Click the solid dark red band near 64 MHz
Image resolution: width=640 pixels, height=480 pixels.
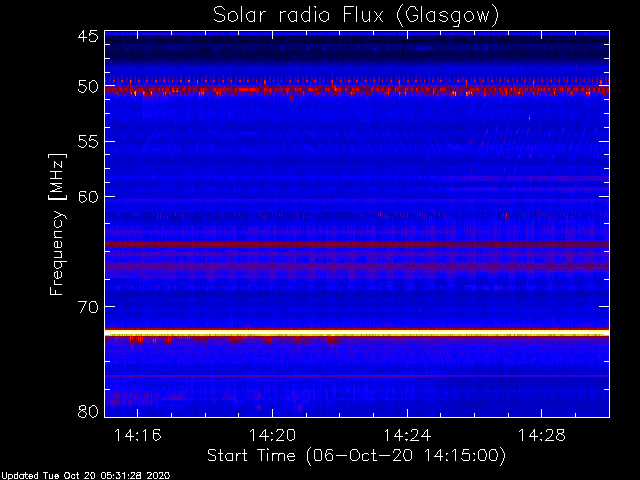357,244
